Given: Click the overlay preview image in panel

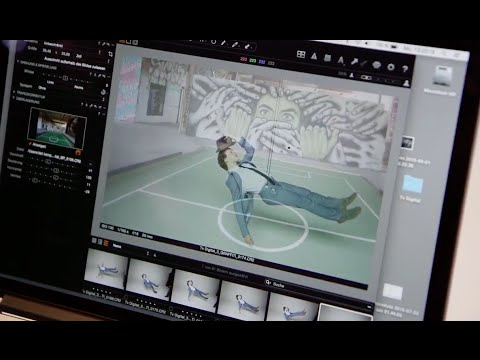Looking at the screenshot, I should [x=57, y=128].
